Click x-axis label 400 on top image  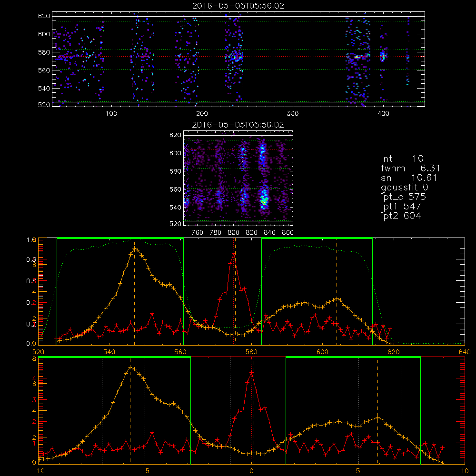383,114
